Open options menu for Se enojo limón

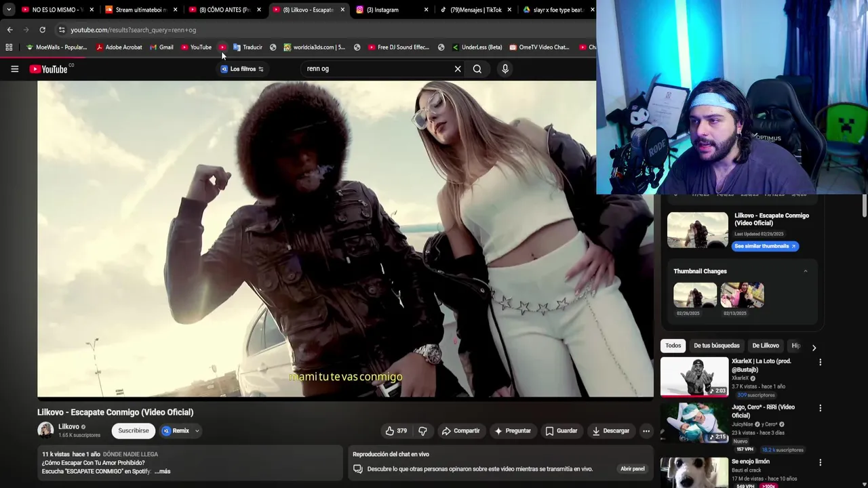point(820,462)
